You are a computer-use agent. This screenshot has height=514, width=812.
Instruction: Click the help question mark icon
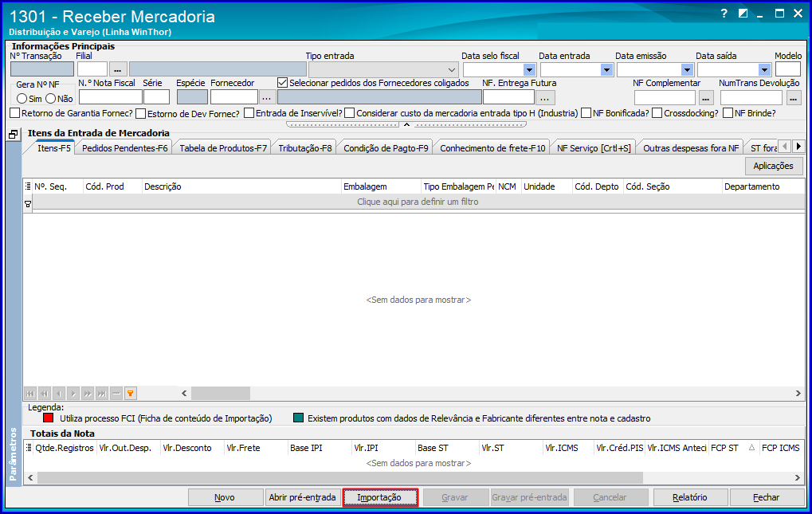(724, 14)
